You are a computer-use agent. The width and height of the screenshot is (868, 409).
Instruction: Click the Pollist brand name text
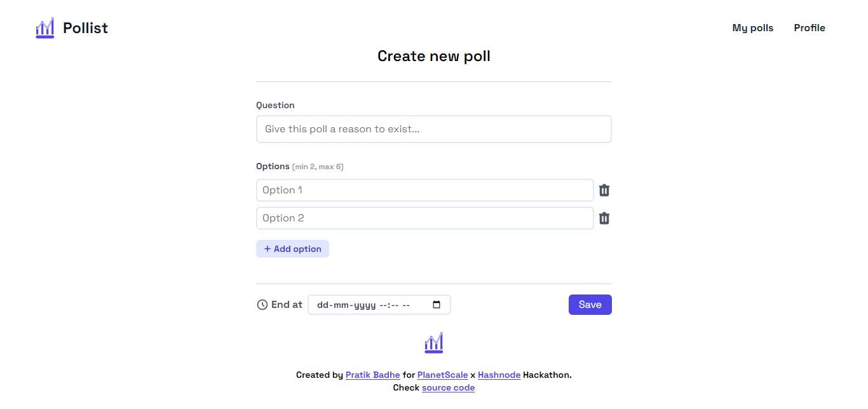85,28
